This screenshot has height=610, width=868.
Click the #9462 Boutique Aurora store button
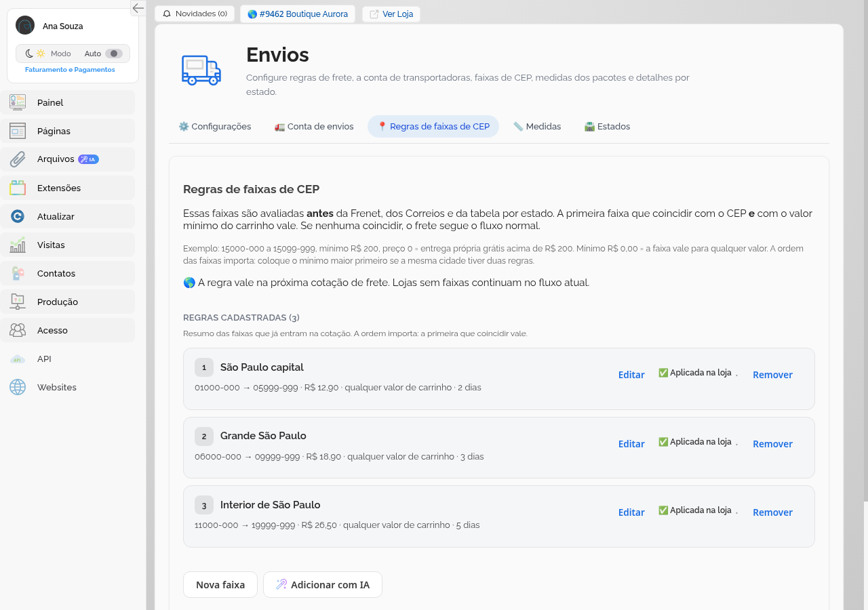click(298, 14)
